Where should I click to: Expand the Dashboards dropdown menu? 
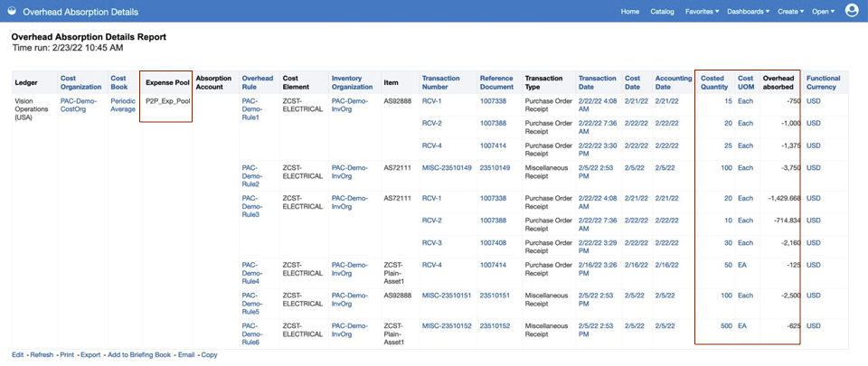[x=749, y=12]
